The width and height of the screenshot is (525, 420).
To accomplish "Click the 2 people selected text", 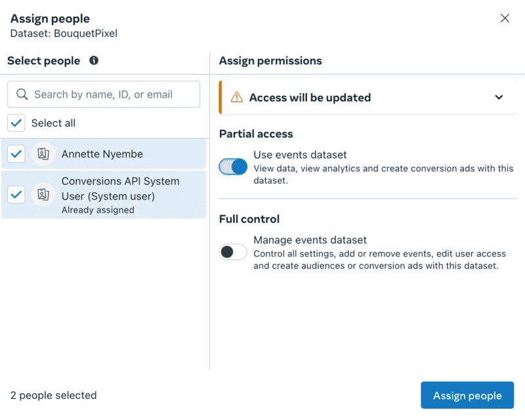I will [x=53, y=395].
